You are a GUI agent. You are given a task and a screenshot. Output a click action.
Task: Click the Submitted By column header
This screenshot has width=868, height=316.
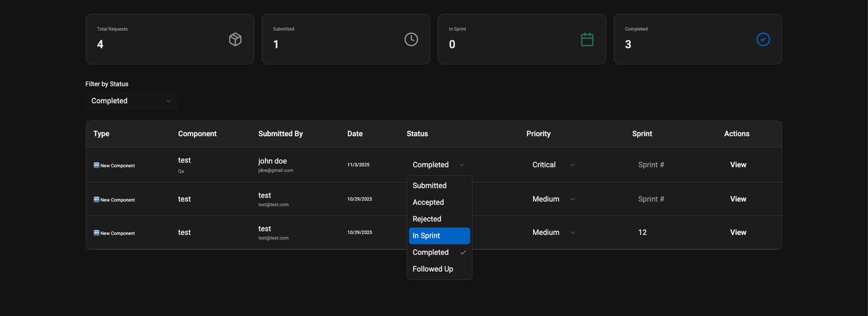coord(281,134)
